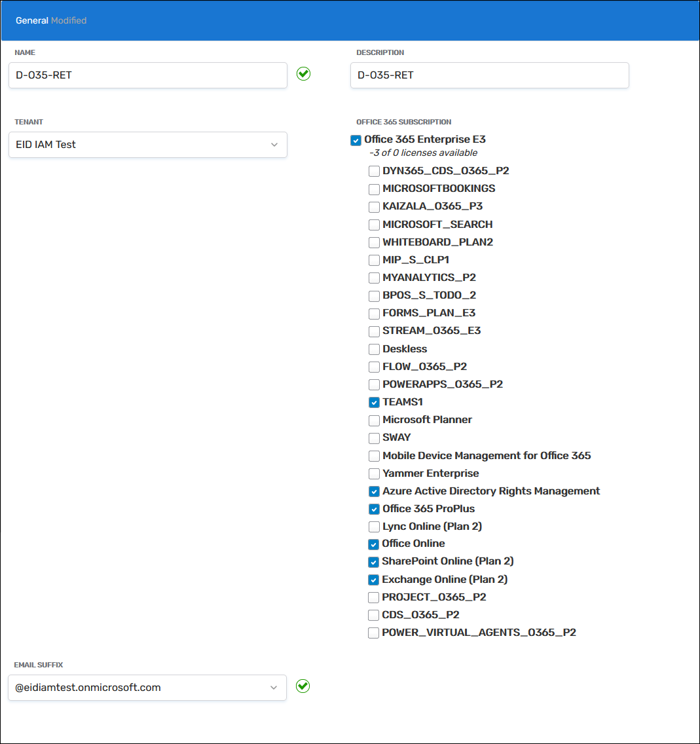
Task: Click into the Name input field
Action: click(147, 75)
